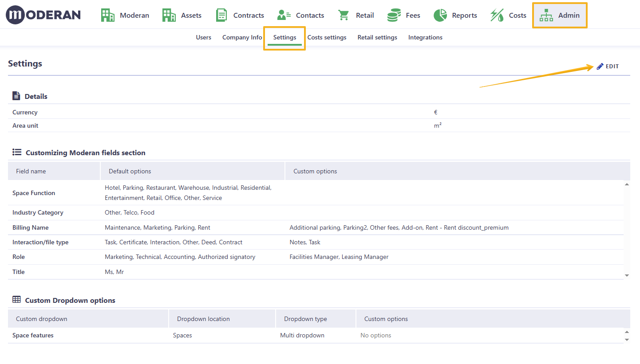This screenshot has width=640, height=364.
Task: Select the Settings sub-tab
Action: click(284, 37)
